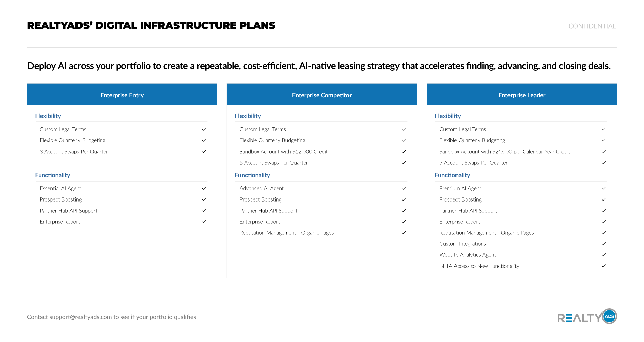Click checkmark next to Premium AI Agent
This screenshot has width=644, height=342.
pos(604,188)
